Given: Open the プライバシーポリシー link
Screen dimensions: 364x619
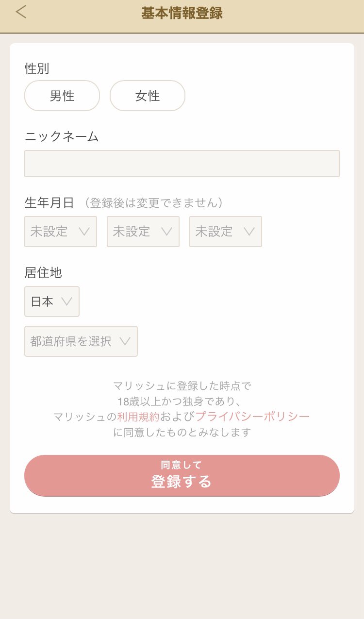Looking at the screenshot, I should 252,417.
